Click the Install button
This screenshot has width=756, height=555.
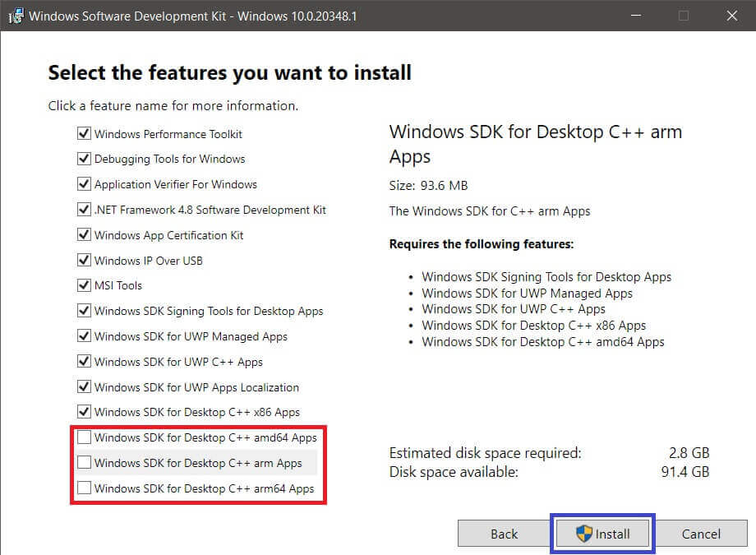click(602, 533)
